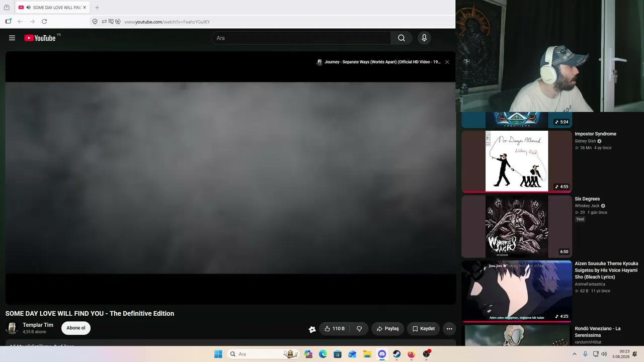Reload the page with the browser refresh icon
Screen dimensions: 644x362
pyautogui.click(x=44, y=22)
